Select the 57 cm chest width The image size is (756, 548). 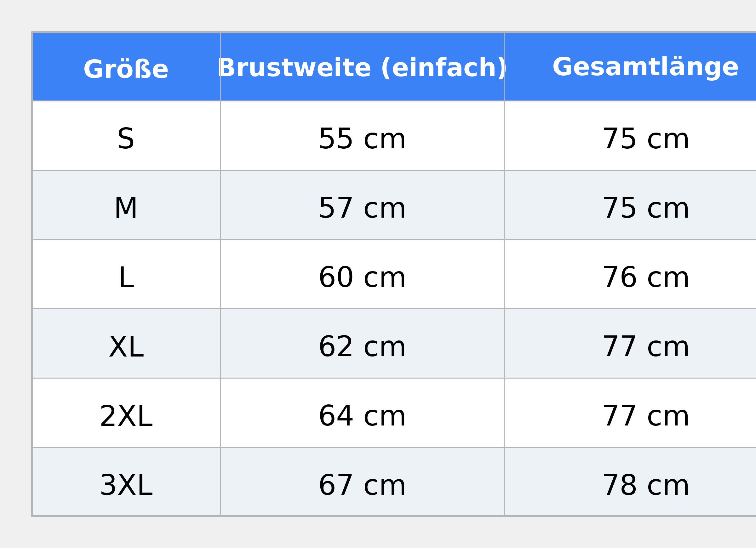point(362,208)
